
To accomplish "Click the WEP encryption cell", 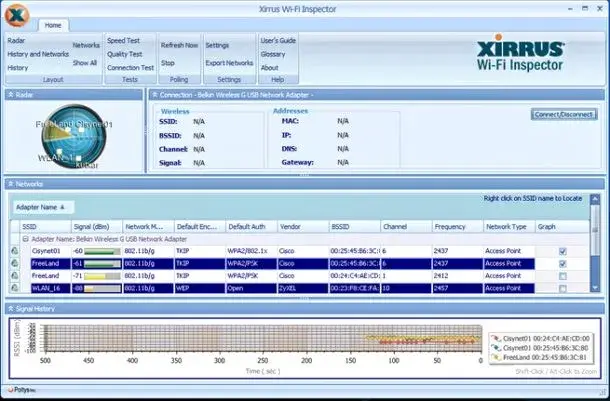I will click(x=200, y=288).
